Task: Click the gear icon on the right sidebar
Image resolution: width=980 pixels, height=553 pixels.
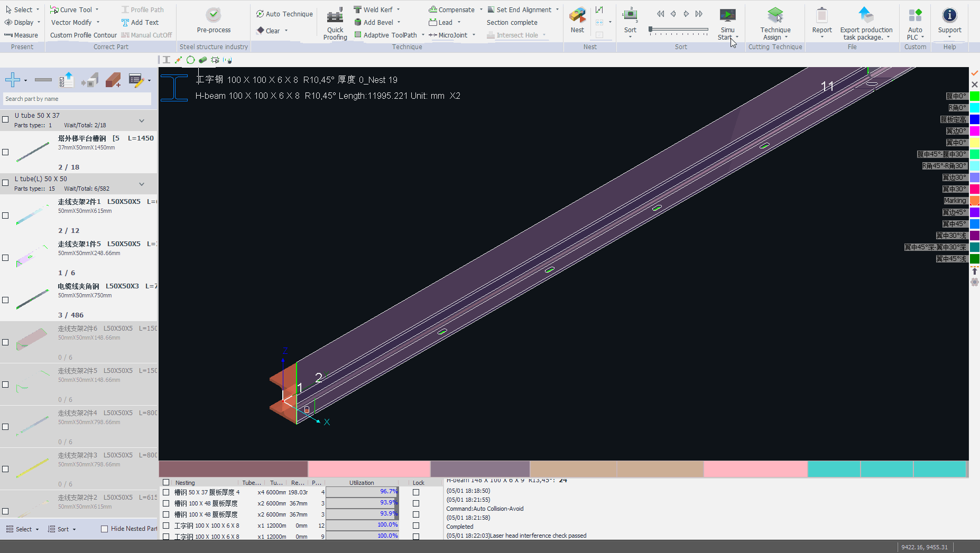Action: pos(975,282)
